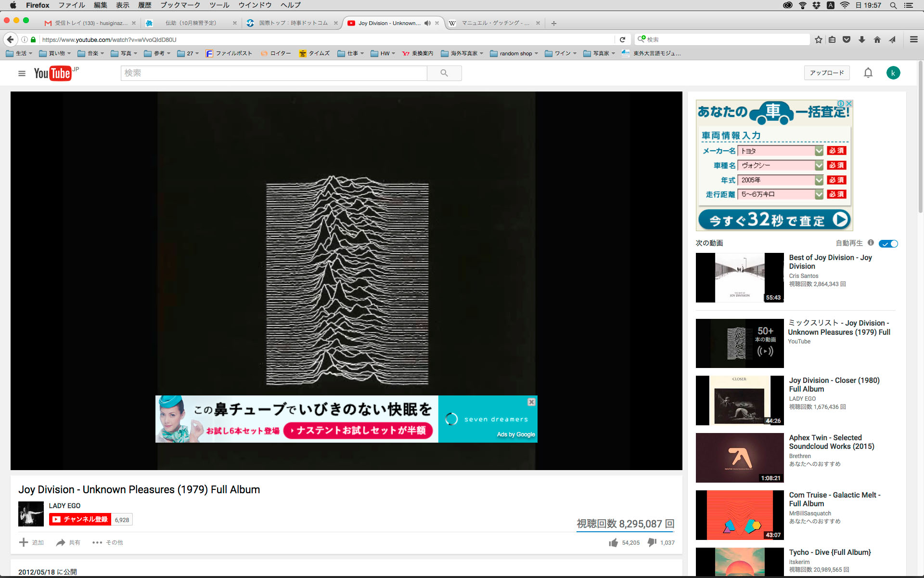This screenshot has width=924, height=578.
Task: Open the ブックマーク menu in the menu bar
Action: point(180,5)
